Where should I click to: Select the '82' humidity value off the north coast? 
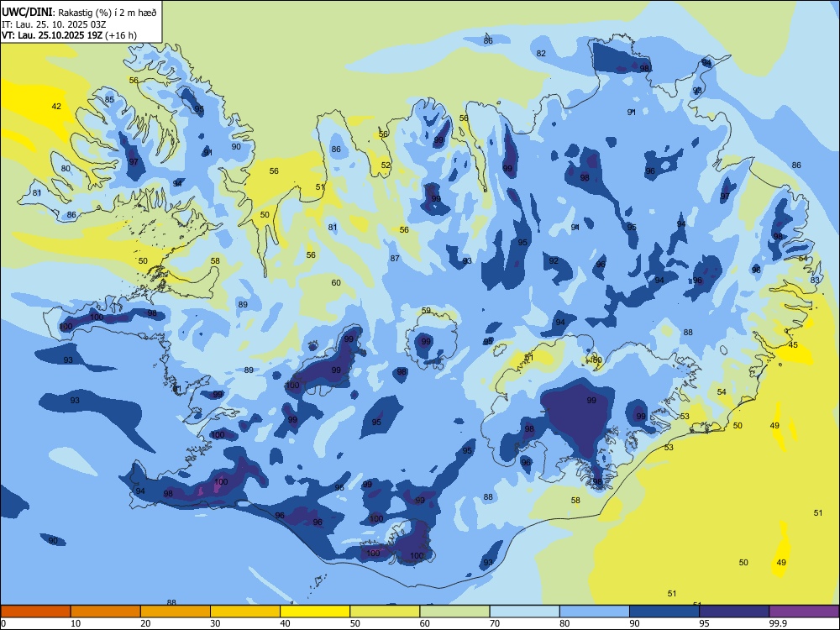coord(541,53)
